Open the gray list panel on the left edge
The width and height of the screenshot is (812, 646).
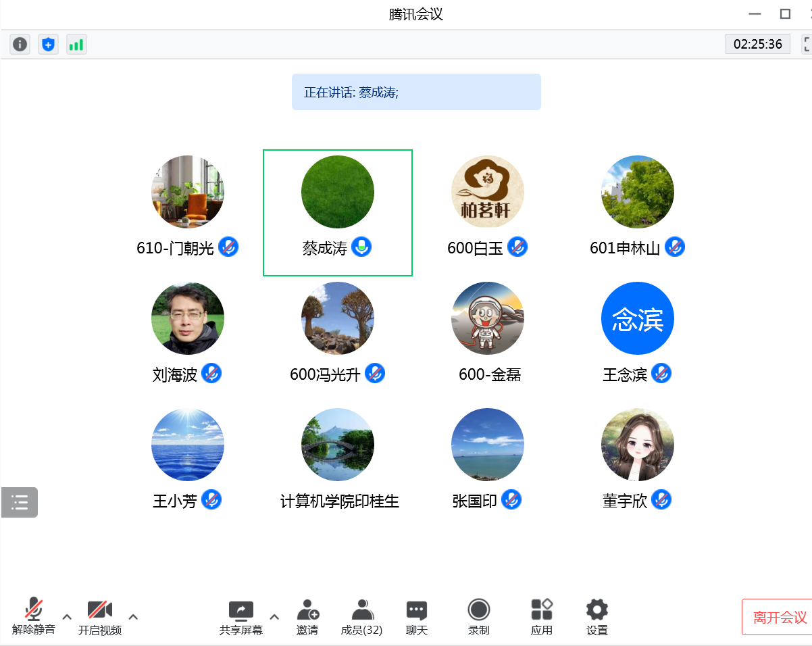[20, 502]
